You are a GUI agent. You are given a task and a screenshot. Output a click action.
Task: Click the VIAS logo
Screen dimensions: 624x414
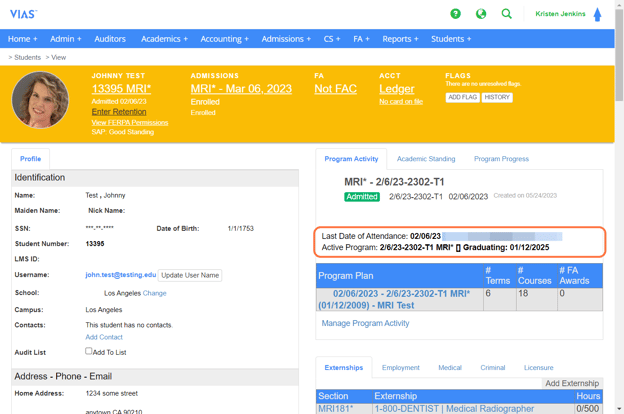23,14
